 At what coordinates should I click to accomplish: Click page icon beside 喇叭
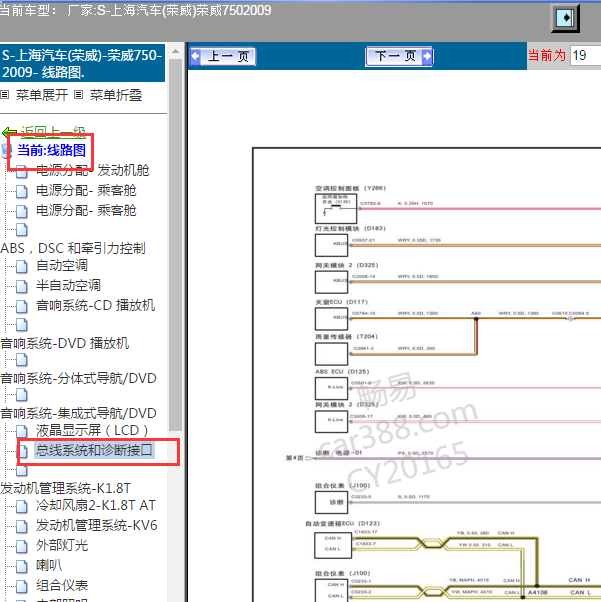22,566
